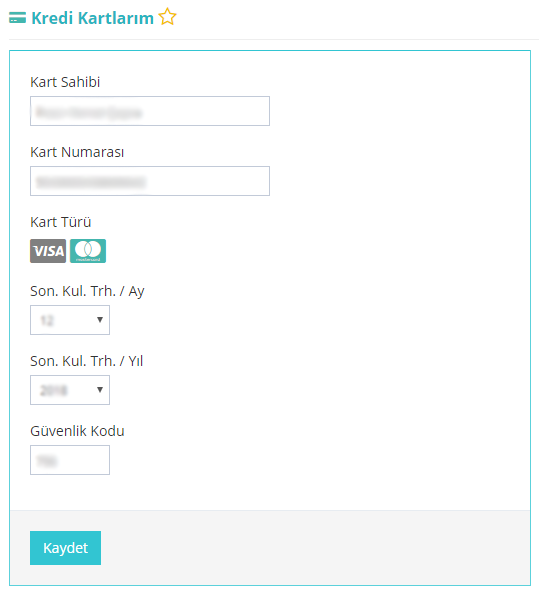The width and height of the screenshot is (539, 594).
Task: Click the Güvenlik Kodu label
Action: click(77, 431)
